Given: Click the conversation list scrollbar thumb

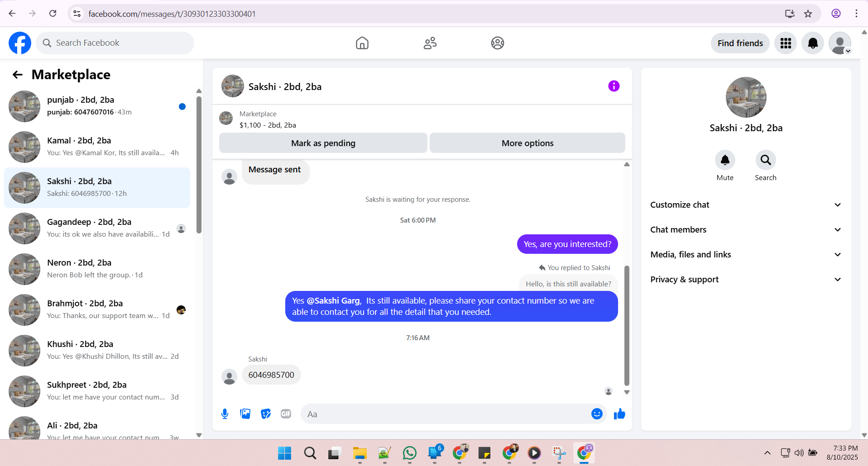Looking at the screenshot, I should point(199,165).
